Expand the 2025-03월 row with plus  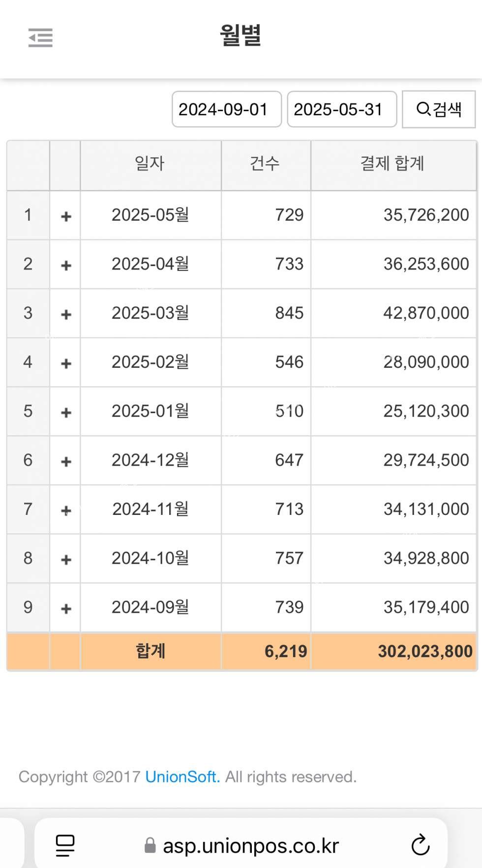(x=66, y=314)
